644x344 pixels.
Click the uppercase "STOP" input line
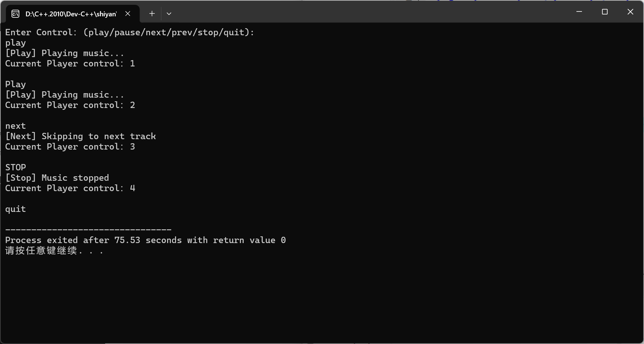(x=16, y=167)
